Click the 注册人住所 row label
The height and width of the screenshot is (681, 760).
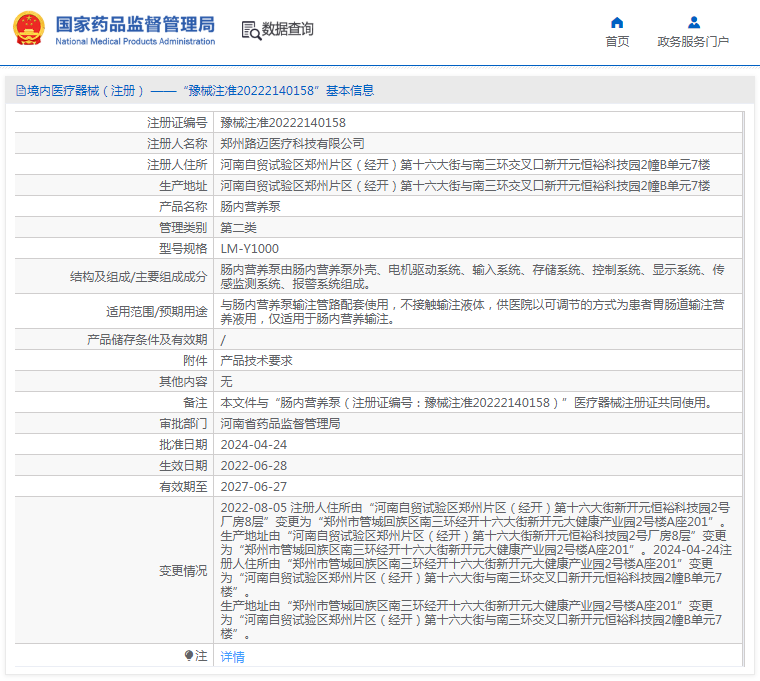pos(177,165)
